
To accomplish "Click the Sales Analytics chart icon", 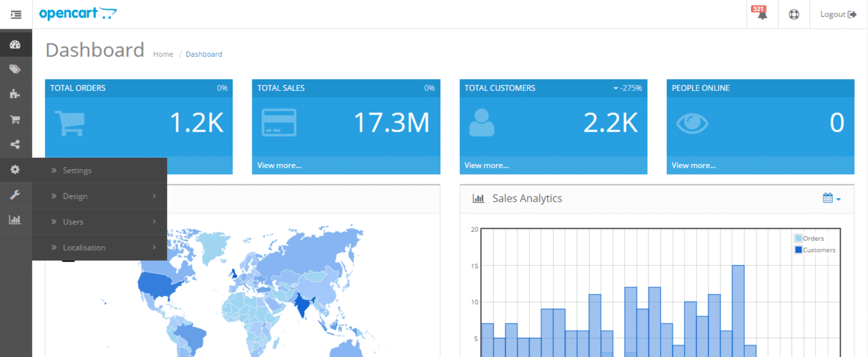I will (478, 199).
